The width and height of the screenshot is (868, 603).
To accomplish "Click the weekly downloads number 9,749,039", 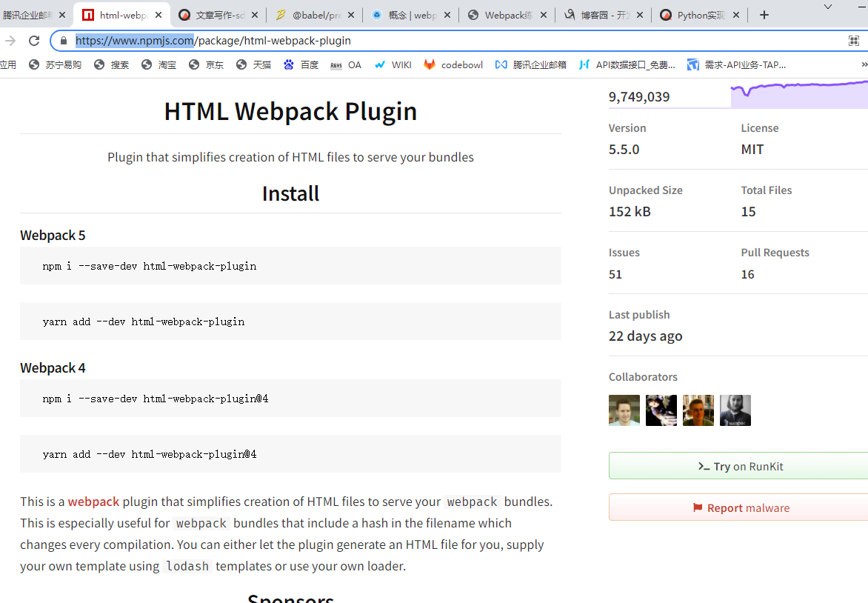I will click(639, 97).
